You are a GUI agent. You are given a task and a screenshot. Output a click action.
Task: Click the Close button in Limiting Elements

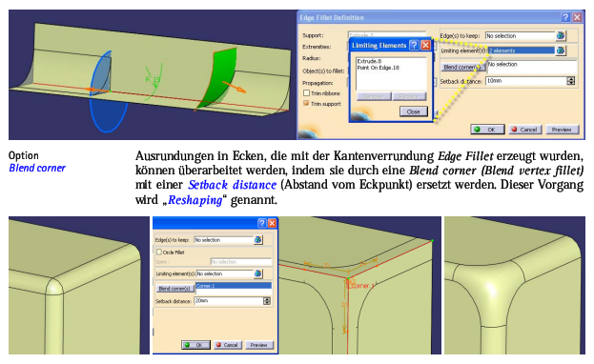pos(413,111)
